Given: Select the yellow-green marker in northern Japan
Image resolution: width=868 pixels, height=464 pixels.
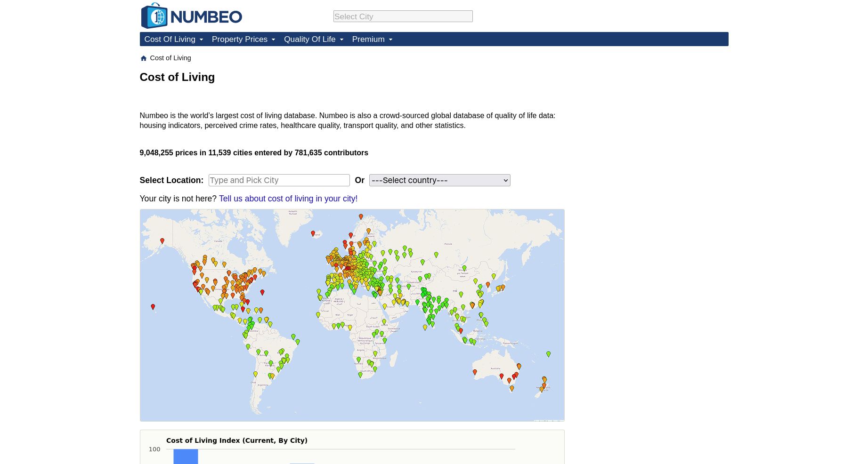Looking at the screenshot, I should point(494,276).
